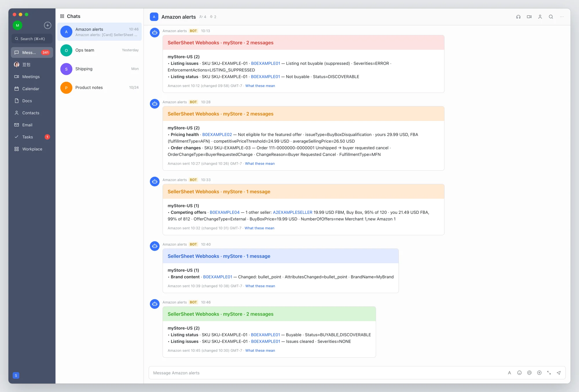Click the mention @ icon in composer
The height and width of the screenshot is (392, 579).
(529, 373)
